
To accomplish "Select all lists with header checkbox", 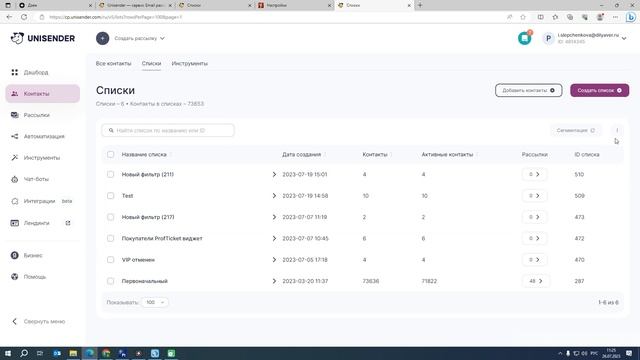I will tap(111, 154).
